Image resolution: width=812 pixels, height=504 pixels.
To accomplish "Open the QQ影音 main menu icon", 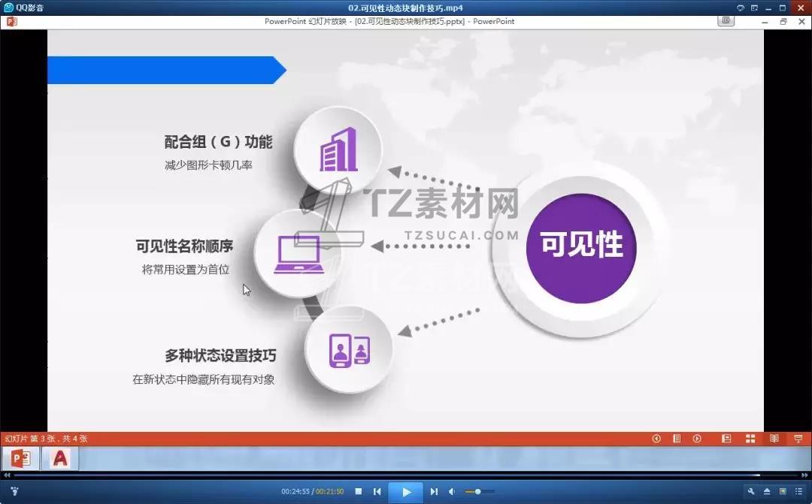I will pos(755,8).
